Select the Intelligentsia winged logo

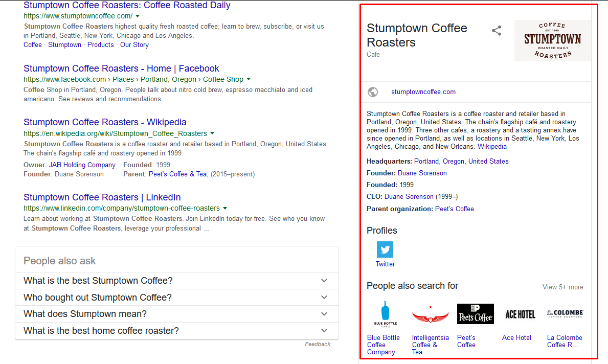(431, 315)
